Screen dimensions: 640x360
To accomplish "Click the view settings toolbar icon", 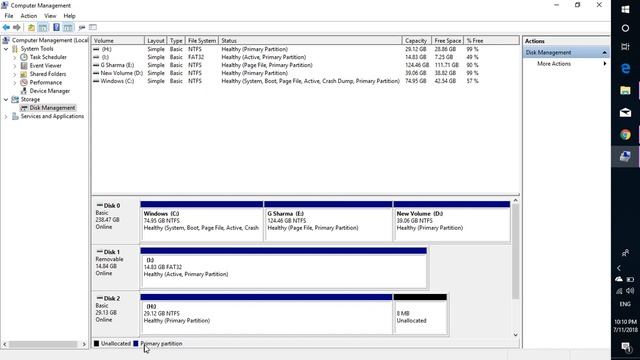I will point(93,27).
